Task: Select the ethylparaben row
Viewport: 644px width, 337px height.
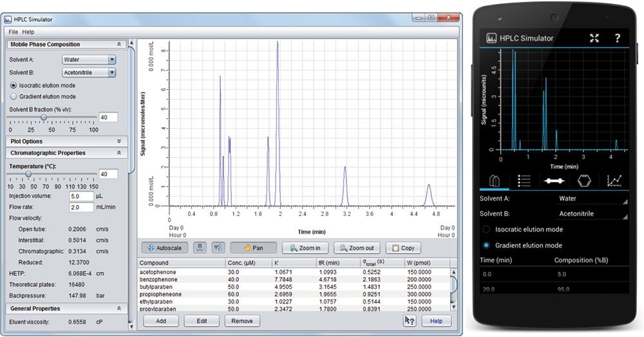Action: pos(294,302)
